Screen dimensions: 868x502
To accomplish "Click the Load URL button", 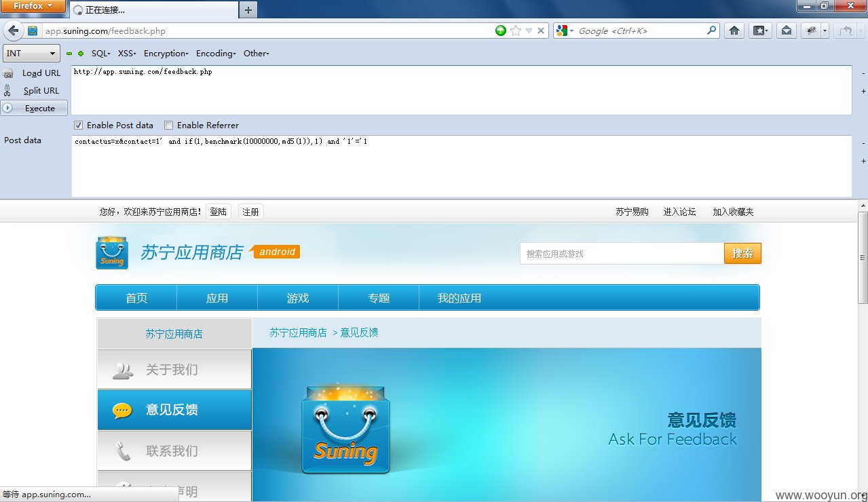I will (x=41, y=73).
